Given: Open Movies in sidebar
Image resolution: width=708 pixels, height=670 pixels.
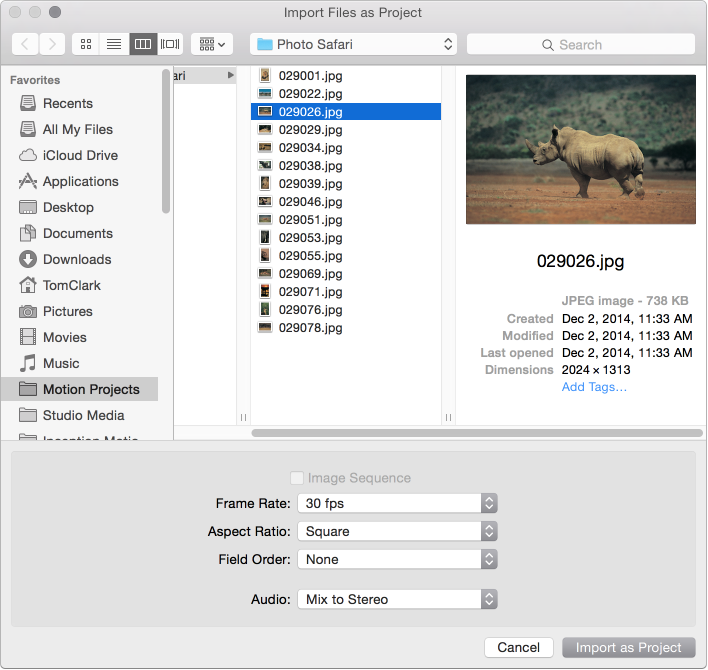Looking at the screenshot, I should pos(79,337).
